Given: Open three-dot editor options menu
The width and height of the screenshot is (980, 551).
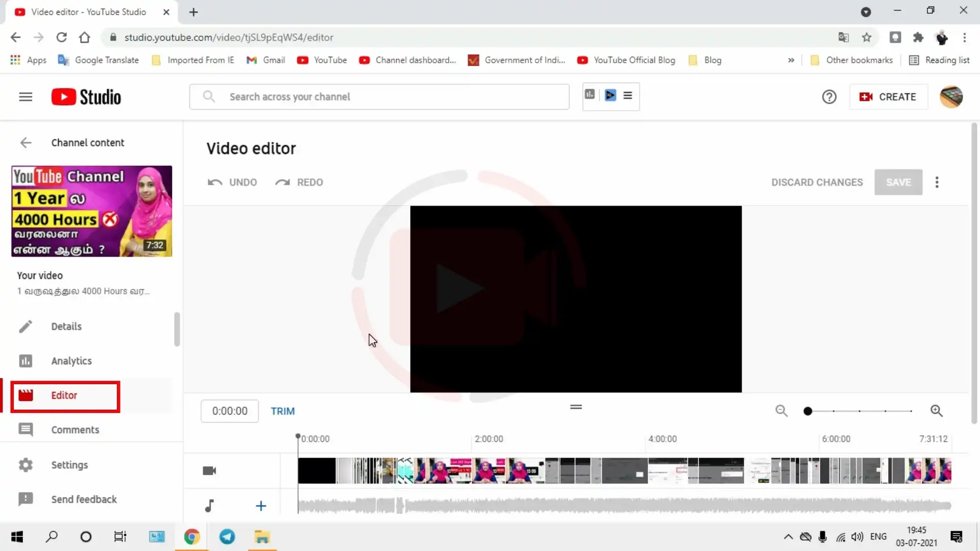Looking at the screenshot, I should pos(937,182).
